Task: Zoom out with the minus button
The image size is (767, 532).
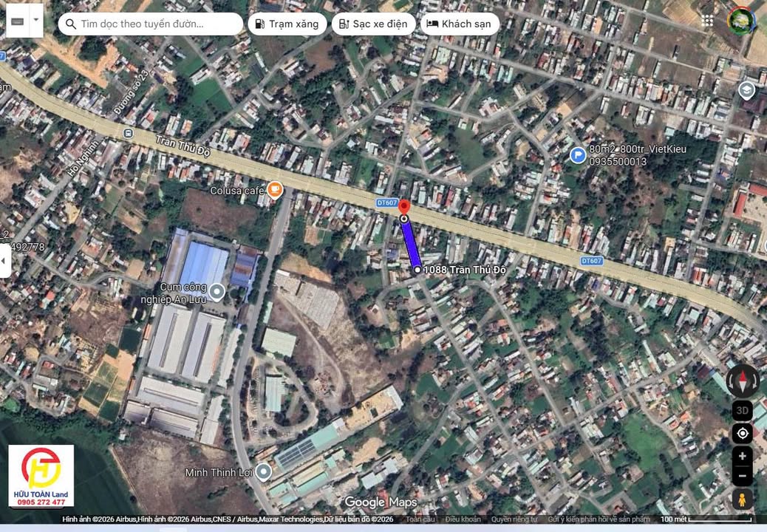Action: [742, 475]
